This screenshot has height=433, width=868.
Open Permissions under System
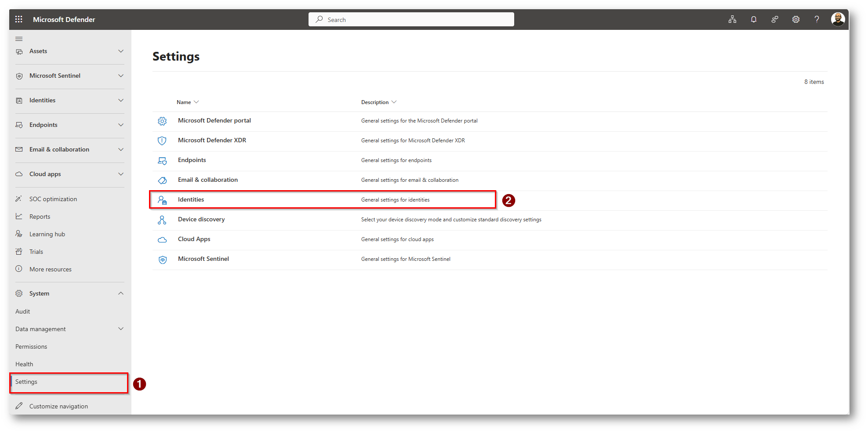[x=31, y=346]
